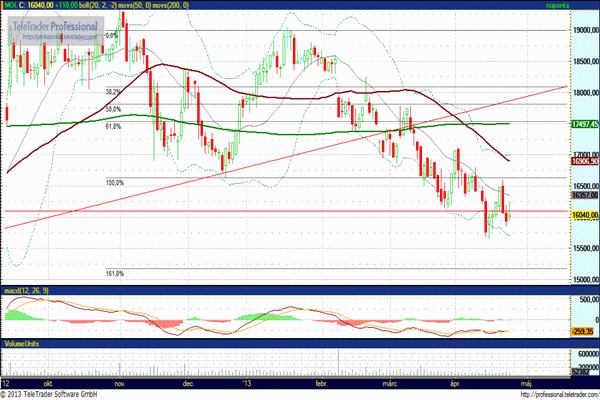Click the 'febr.' month marker on time axis
600x400 pixels.
322,381
